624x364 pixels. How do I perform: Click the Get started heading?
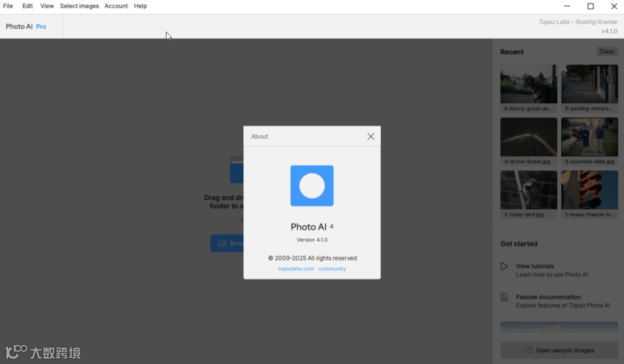(518, 244)
